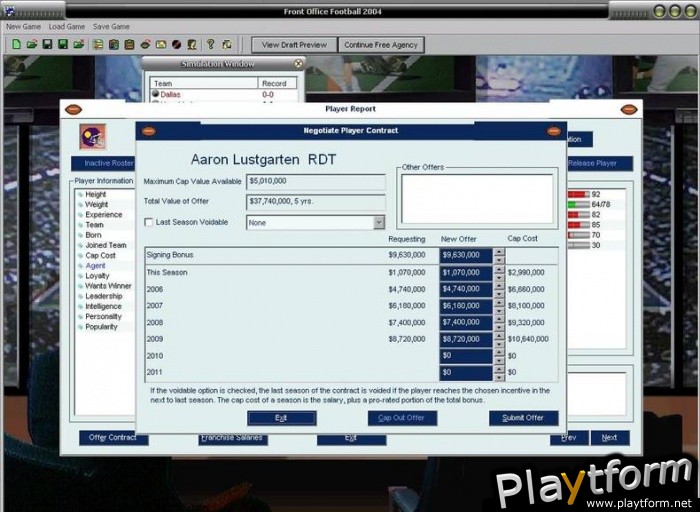700x512 pixels.
Task: Click the first black floppy-disk save icon
Action: (x=47, y=44)
